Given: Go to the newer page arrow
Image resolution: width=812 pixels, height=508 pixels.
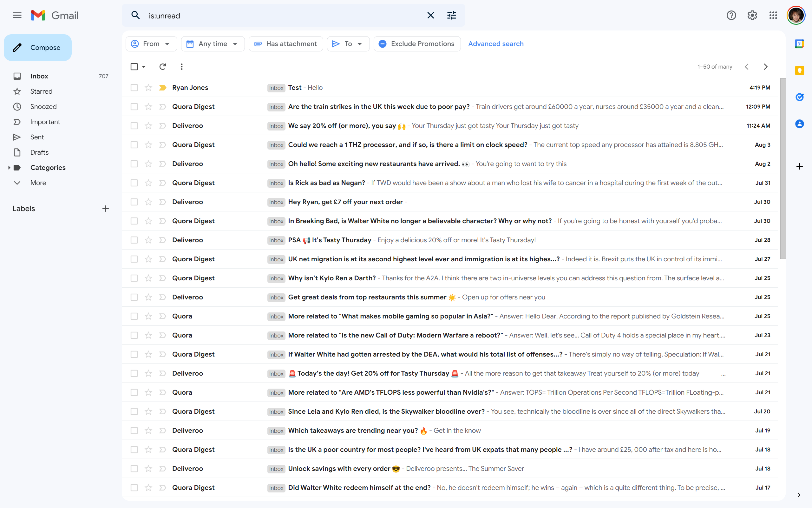Looking at the screenshot, I should tap(747, 67).
